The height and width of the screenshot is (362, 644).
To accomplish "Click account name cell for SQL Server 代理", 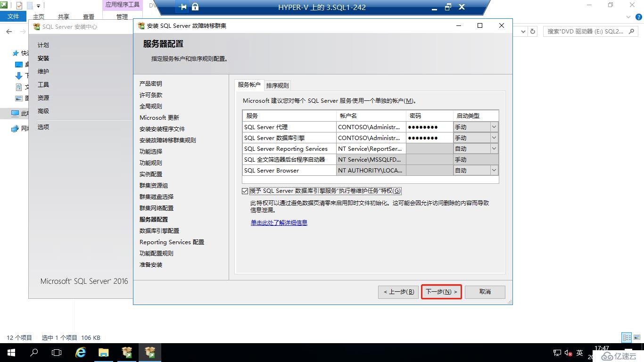I will point(371,127).
